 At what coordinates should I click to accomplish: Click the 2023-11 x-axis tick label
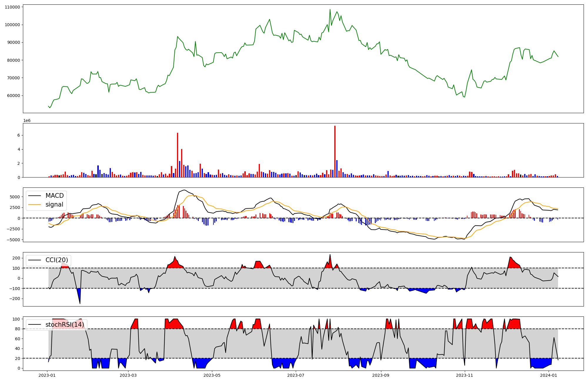[465, 375]
